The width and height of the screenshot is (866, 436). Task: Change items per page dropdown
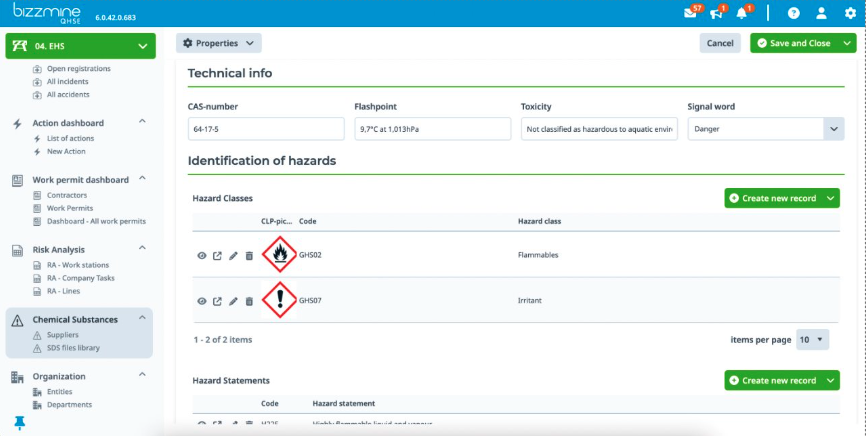[812, 340]
